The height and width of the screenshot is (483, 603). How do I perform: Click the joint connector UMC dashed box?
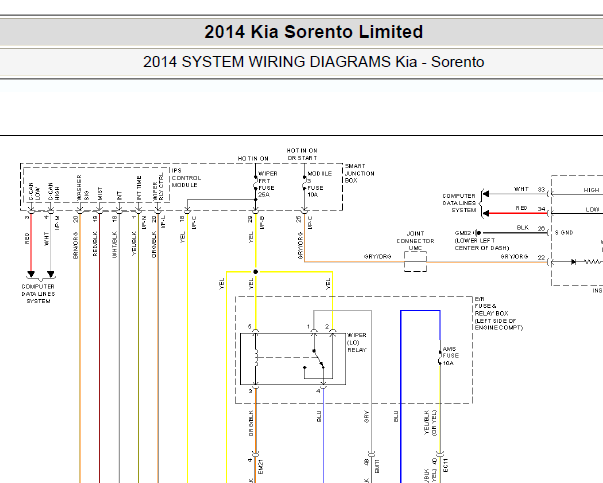pos(415,261)
